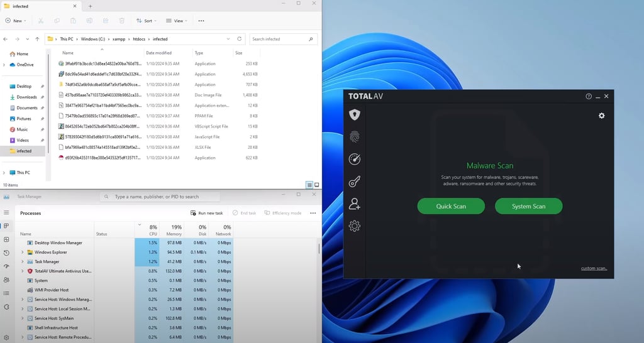This screenshot has width=644, height=343.
Task: Click the Task Manager process list scrollbar
Action: [319, 249]
